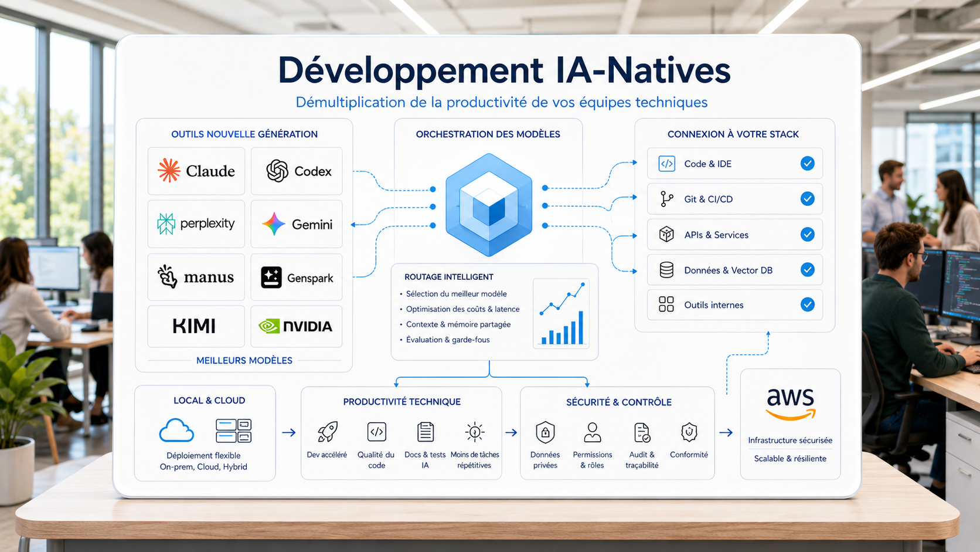Click the Outils internes grid icon
The height and width of the screenshot is (552, 980).
point(666,304)
